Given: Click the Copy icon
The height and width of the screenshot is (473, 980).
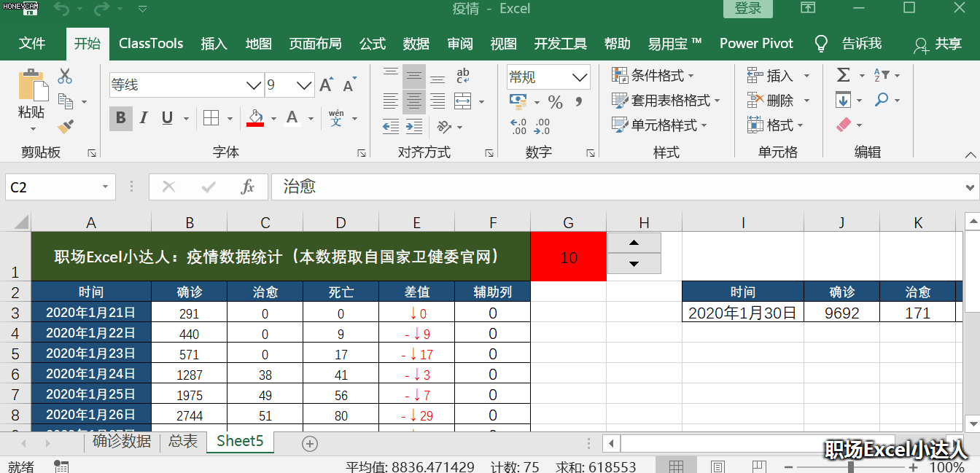Looking at the screenshot, I should 66,101.
